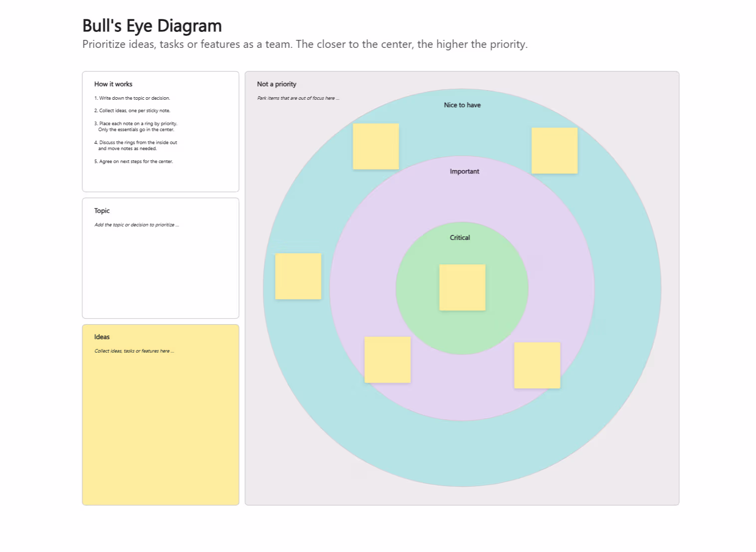Click step "3. Place each note on a ring by priority."

tap(136, 127)
